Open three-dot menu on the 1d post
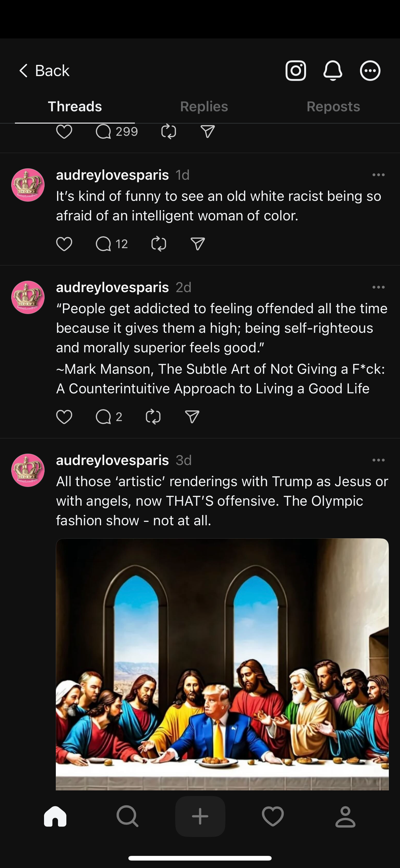This screenshot has width=400, height=868. pos(379,175)
